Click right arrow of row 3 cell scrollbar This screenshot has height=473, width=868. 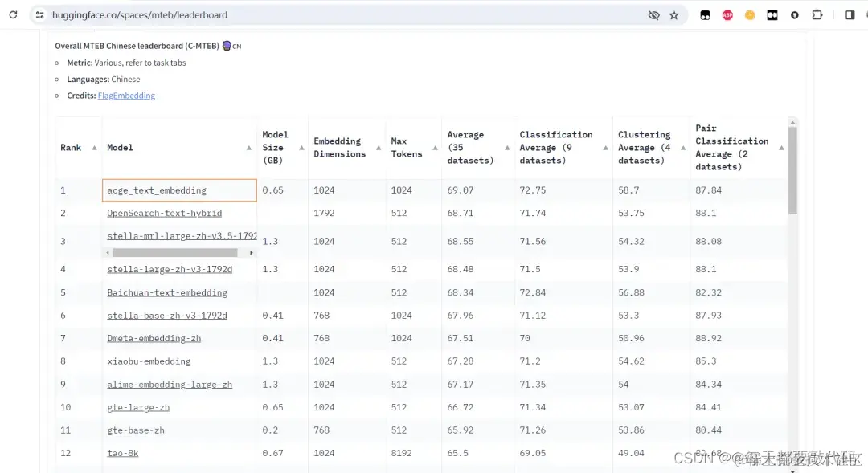coord(252,253)
